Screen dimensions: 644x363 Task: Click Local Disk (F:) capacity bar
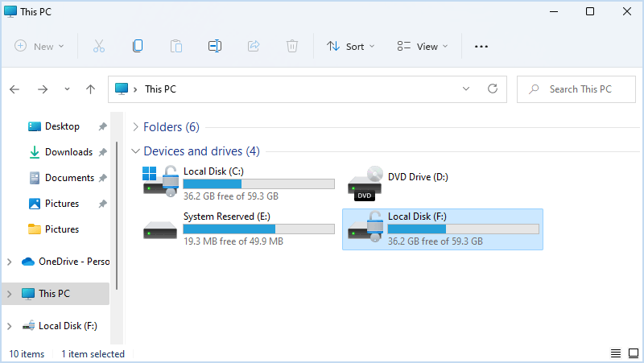click(464, 229)
